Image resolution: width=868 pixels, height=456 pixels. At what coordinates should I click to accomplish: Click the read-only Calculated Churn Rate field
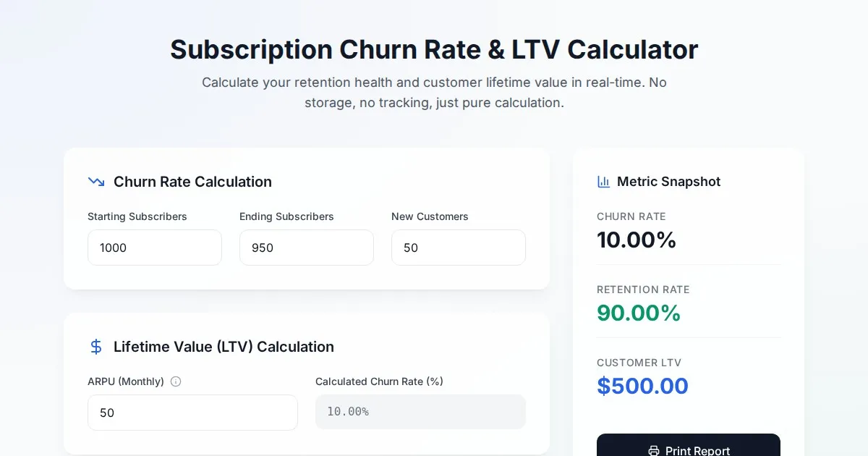pyautogui.click(x=420, y=412)
